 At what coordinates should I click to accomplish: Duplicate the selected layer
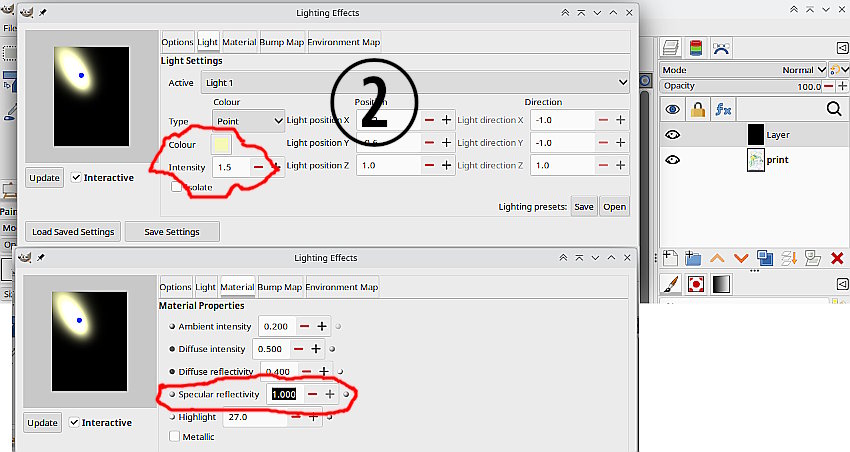click(765, 258)
